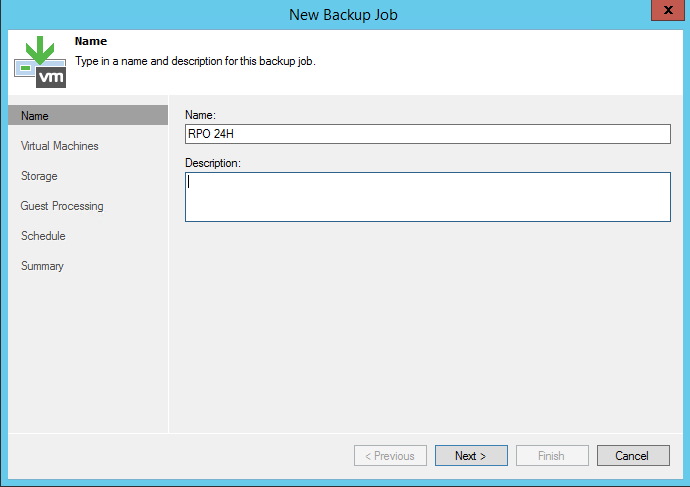The height and width of the screenshot is (487, 690).
Task: Cancel the backup job wizard
Action: point(632,456)
